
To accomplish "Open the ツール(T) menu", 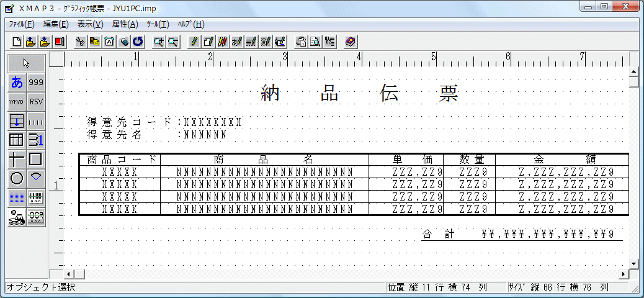I will coord(158,24).
